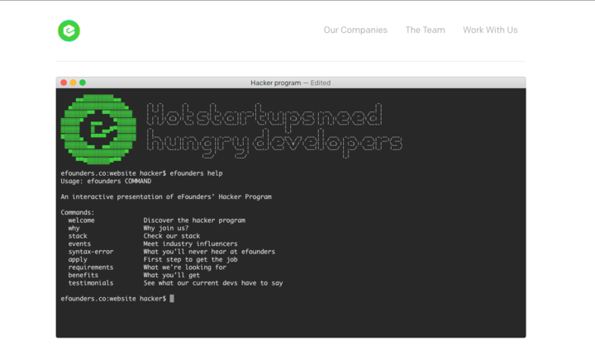Viewport: 595px width, 364px height.
Task: Click the Hacker program window title
Action: click(x=290, y=83)
